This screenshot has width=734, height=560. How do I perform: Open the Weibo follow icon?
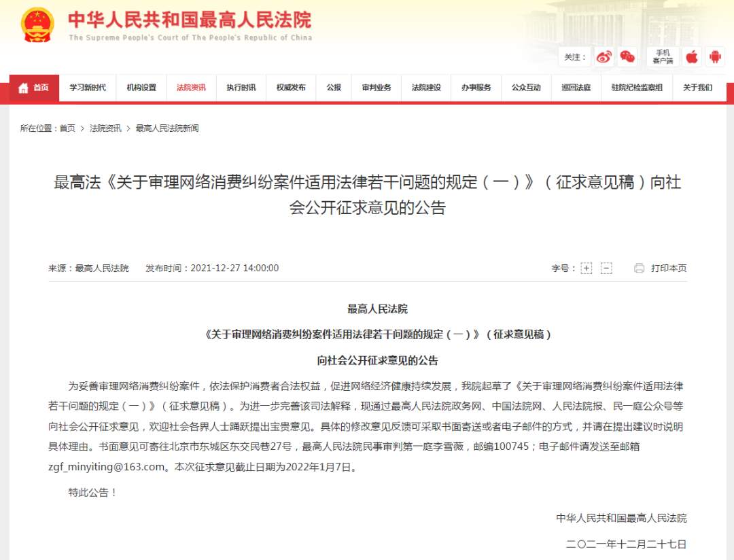click(x=604, y=57)
